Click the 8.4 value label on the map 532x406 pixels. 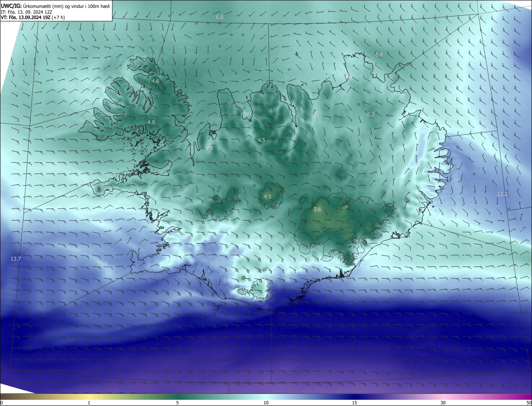tap(245, 114)
